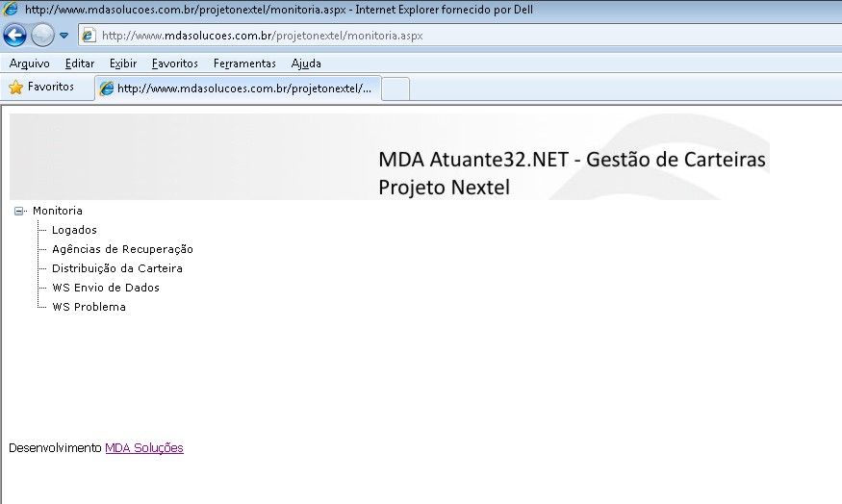Click the page icon in the address bar
842x504 pixels.
coord(89,36)
